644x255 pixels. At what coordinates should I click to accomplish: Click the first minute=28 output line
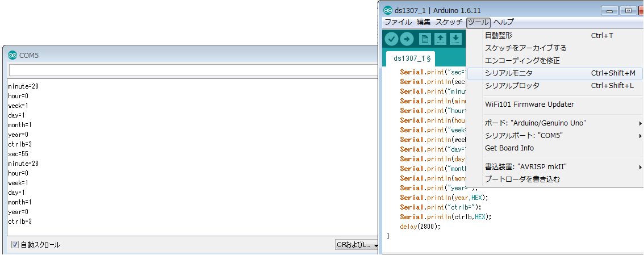coord(23,86)
